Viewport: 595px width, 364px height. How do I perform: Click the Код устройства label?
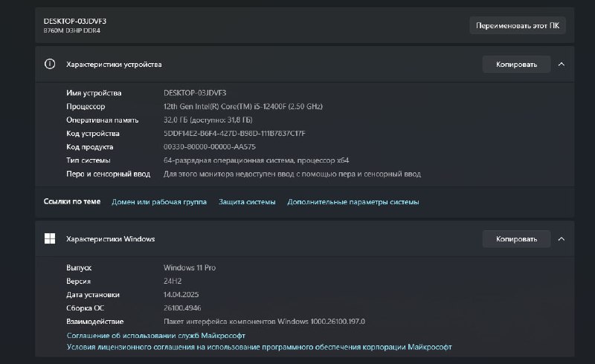92,134
